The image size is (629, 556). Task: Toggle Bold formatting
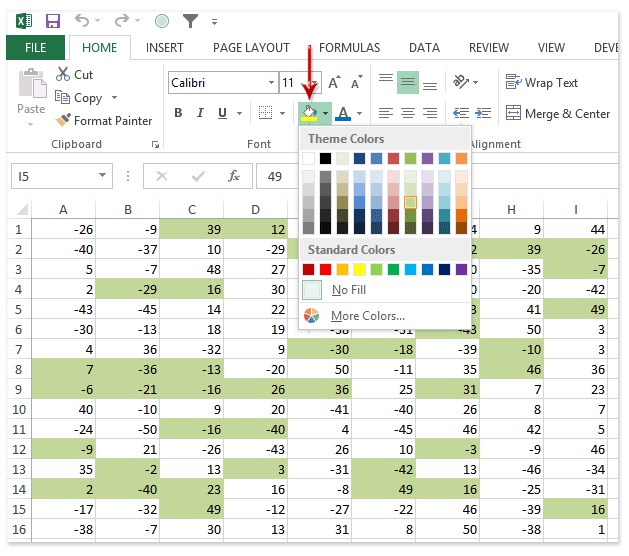tap(178, 113)
